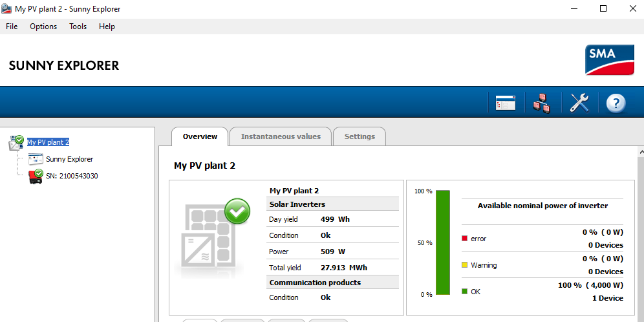Viewport: 644px width, 322px height.
Task: Click Available nominal power of inverter heading
Action: coord(542,206)
